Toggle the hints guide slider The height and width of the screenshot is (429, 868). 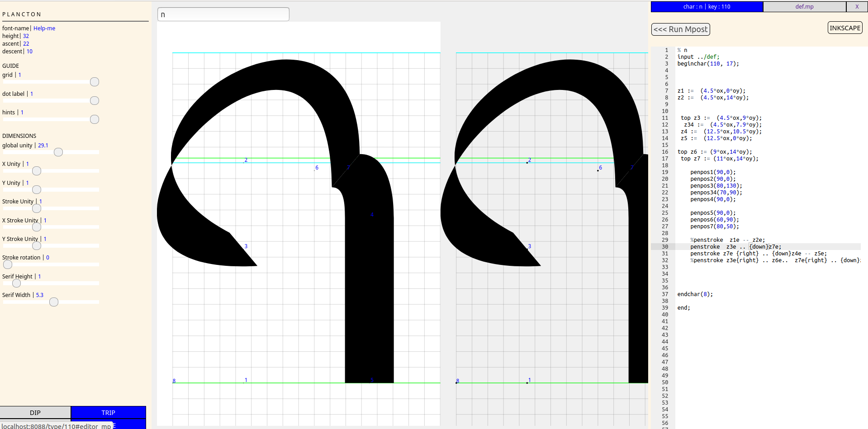pos(94,119)
